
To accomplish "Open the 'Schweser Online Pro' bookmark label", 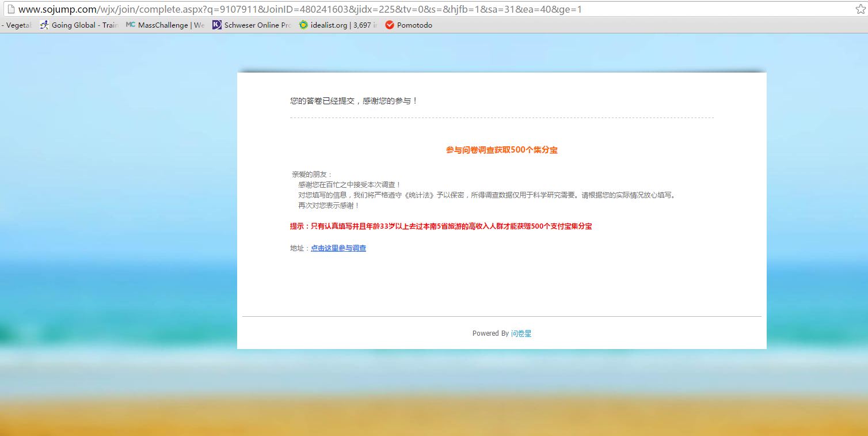I will click(257, 25).
